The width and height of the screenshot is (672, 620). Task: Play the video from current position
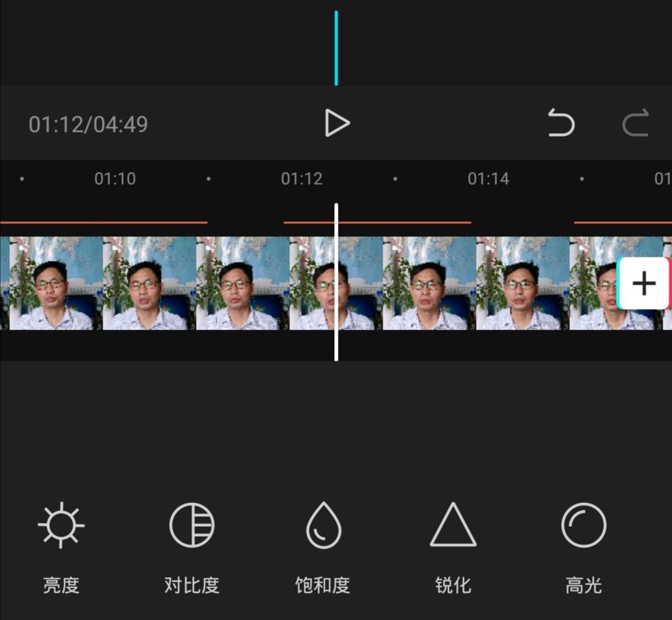click(336, 123)
